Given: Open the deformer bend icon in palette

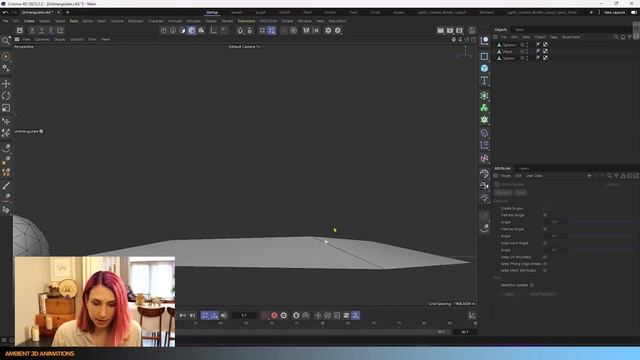Looking at the screenshot, I should click(x=484, y=133).
